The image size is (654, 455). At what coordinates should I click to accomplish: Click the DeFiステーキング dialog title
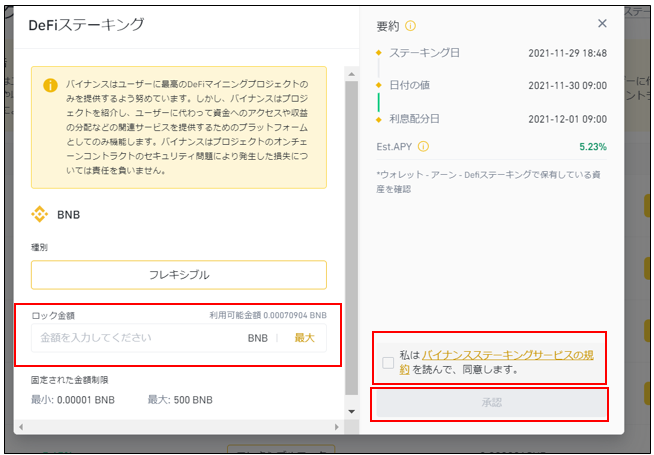coord(86,25)
